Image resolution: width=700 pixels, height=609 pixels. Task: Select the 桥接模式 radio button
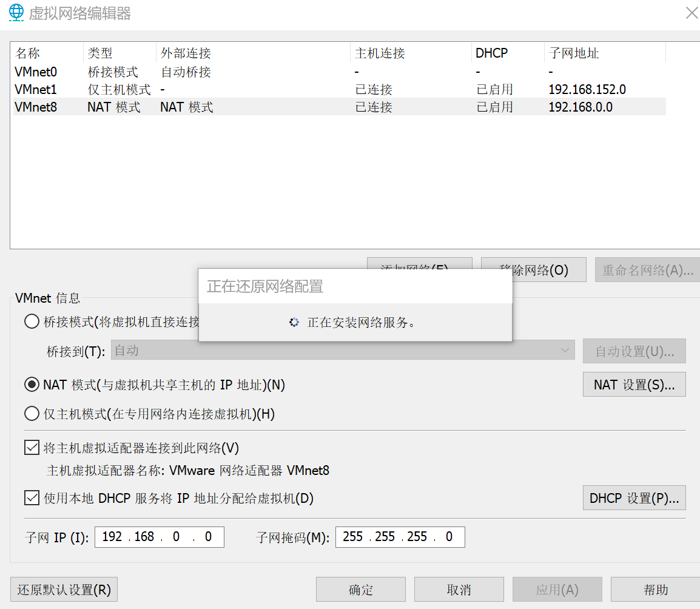click(32, 321)
